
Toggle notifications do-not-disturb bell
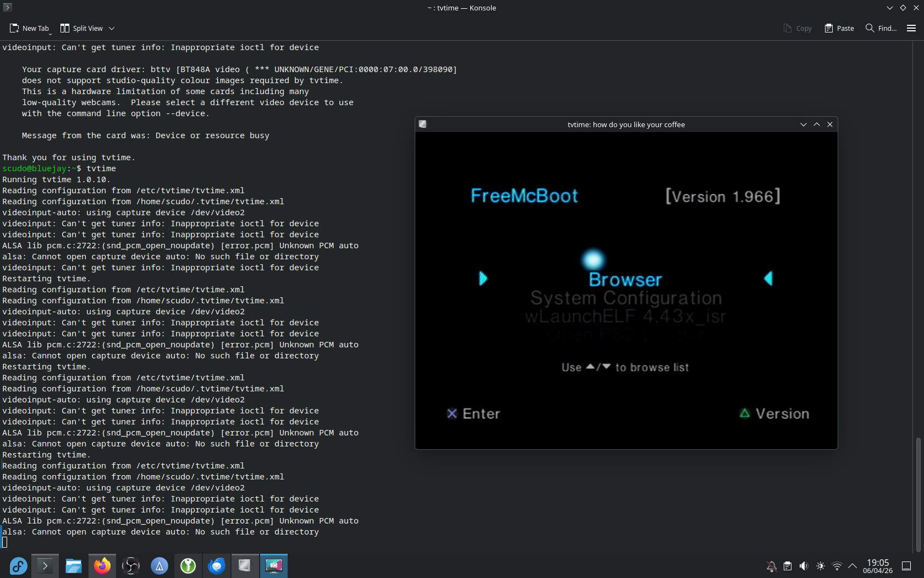click(772, 566)
